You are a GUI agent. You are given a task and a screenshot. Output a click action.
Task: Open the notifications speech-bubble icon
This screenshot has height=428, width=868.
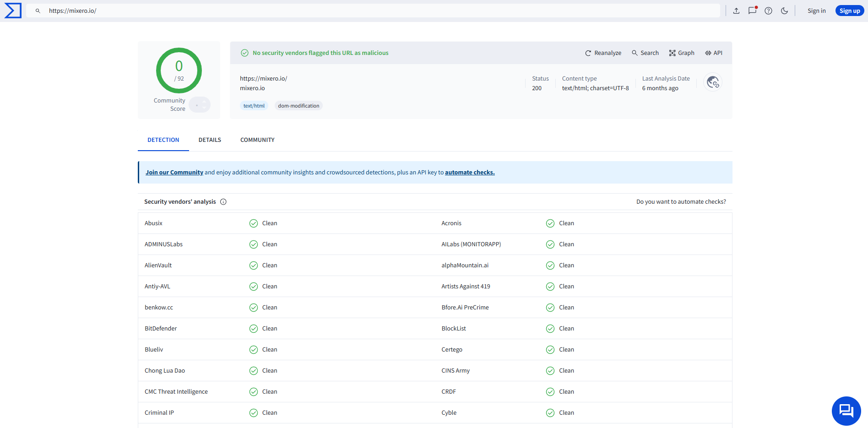(x=752, y=11)
